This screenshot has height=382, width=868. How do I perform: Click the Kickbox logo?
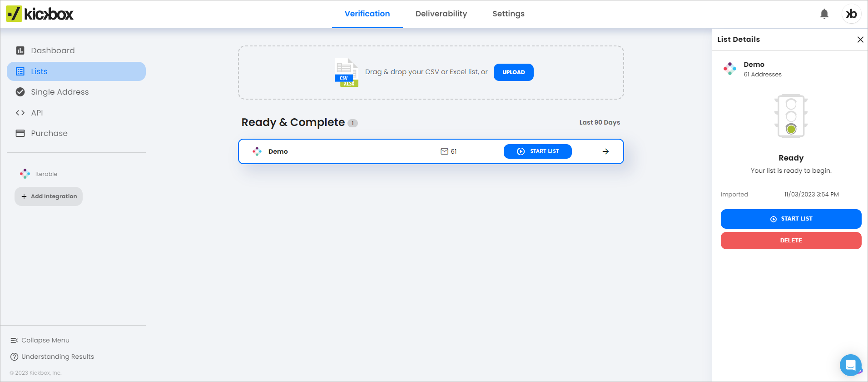tap(40, 14)
